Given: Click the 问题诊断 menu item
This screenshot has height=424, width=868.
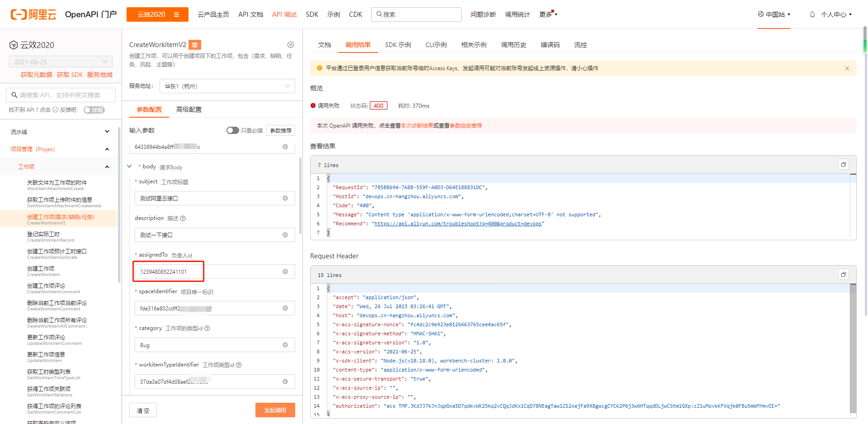Looking at the screenshot, I should pos(483,14).
